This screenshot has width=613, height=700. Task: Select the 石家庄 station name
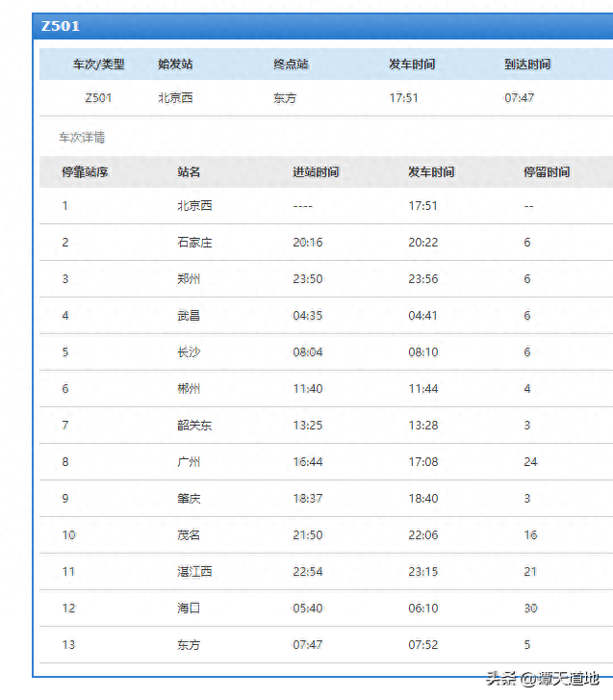click(x=194, y=243)
